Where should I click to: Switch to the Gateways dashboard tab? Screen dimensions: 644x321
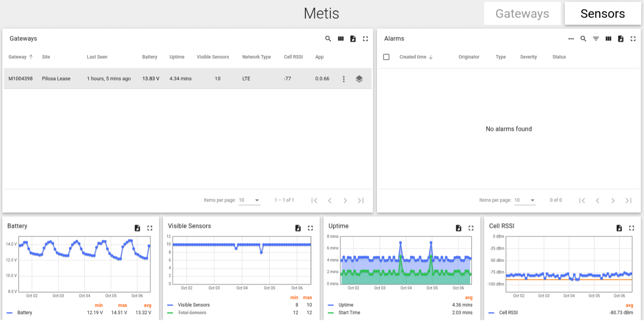(522, 14)
